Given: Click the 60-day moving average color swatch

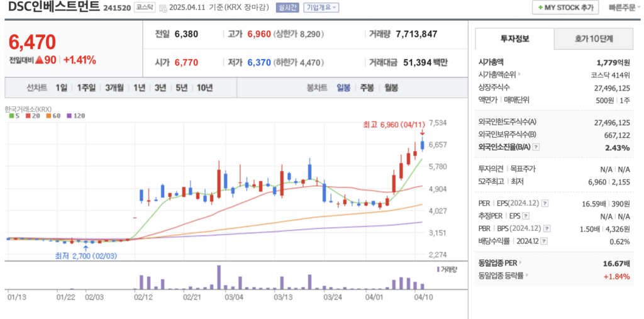Looking at the screenshot, I should point(48,116).
